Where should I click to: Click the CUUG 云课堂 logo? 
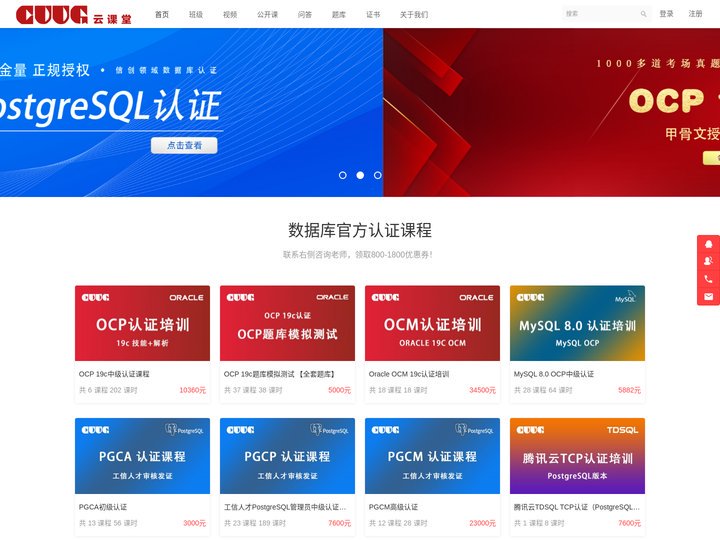tap(74, 15)
